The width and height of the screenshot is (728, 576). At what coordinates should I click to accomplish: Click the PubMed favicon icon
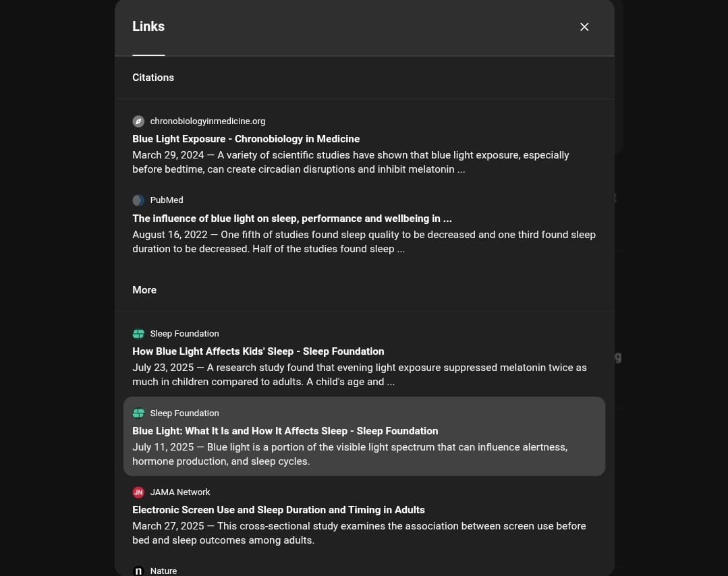pos(138,200)
